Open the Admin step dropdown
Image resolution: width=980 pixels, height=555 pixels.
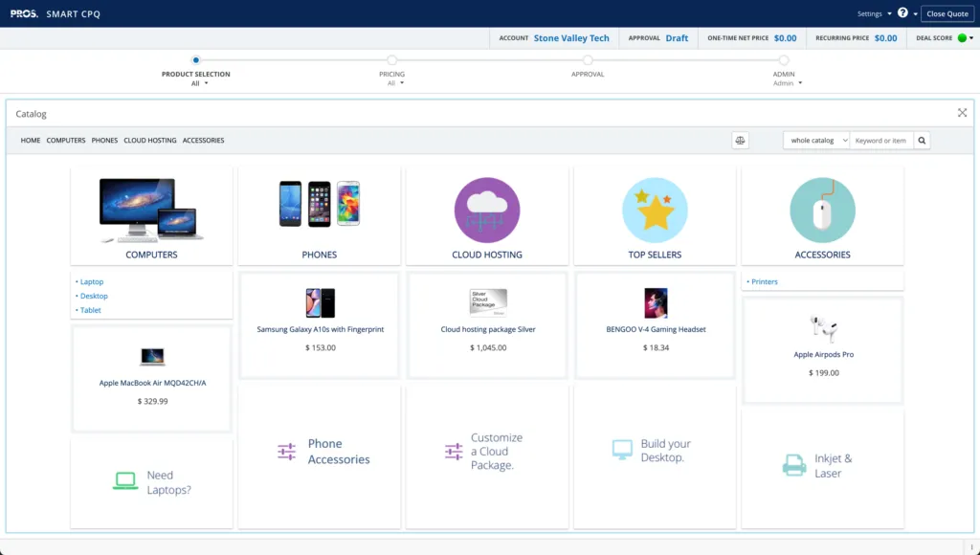pyautogui.click(x=788, y=83)
